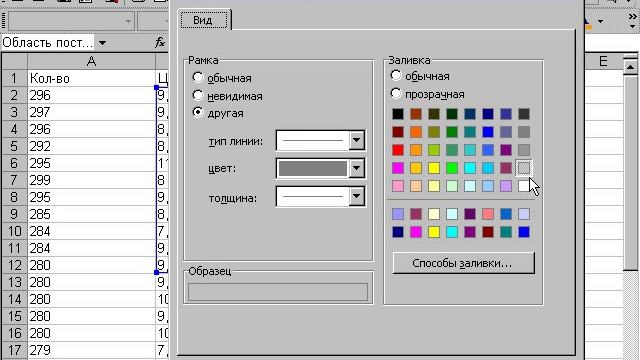Pick the pink swatch in the pastel row
Viewport: 640px width, 360px height.
coord(398,186)
